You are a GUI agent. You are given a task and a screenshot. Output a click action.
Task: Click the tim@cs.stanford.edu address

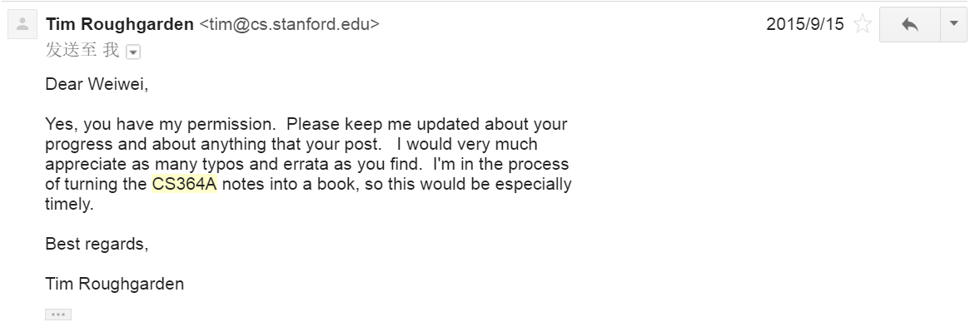(x=290, y=24)
